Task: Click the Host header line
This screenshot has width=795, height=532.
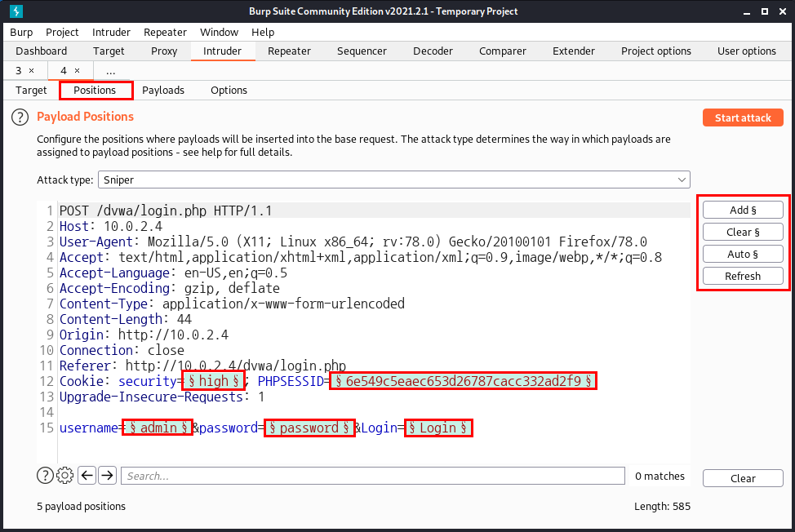Action: pyautogui.click(x=111, y=227)
